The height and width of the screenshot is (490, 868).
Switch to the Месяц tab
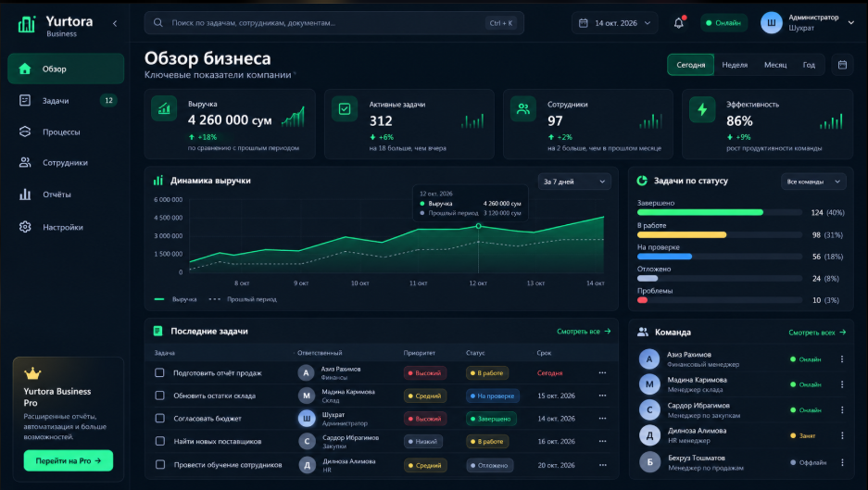775,65
